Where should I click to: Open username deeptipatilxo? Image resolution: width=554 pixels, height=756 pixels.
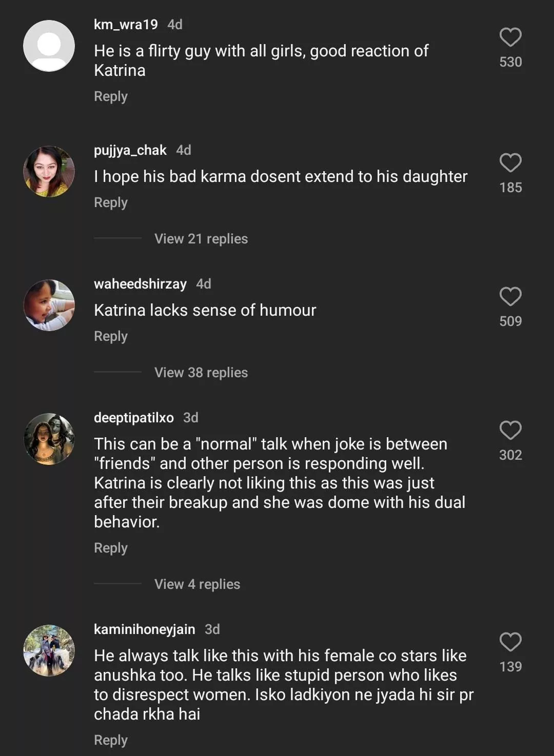click(x=134, y=418)
